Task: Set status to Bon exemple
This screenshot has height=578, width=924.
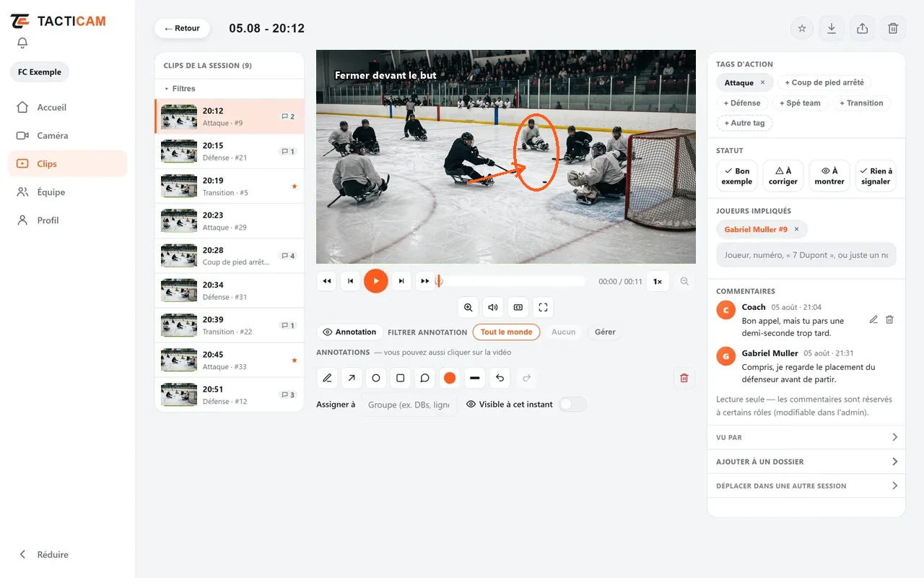Action: [737, 176]
